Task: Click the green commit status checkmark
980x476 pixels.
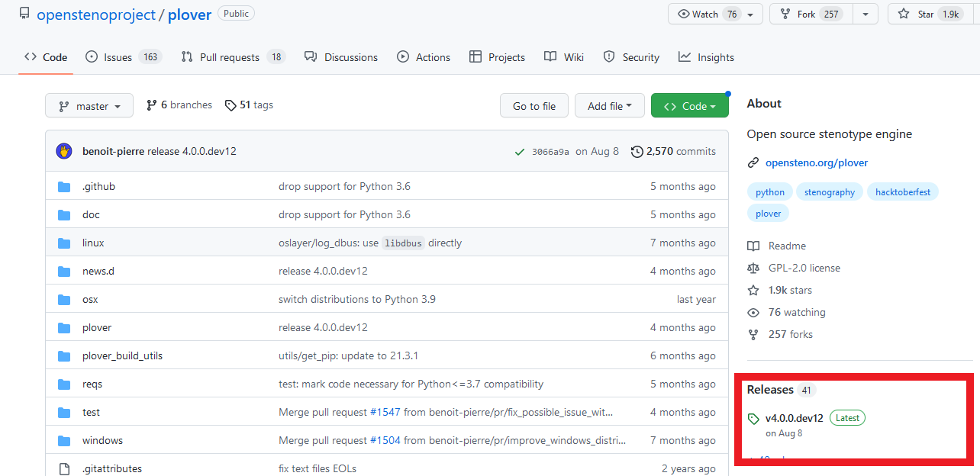Action: click(520, 151)
